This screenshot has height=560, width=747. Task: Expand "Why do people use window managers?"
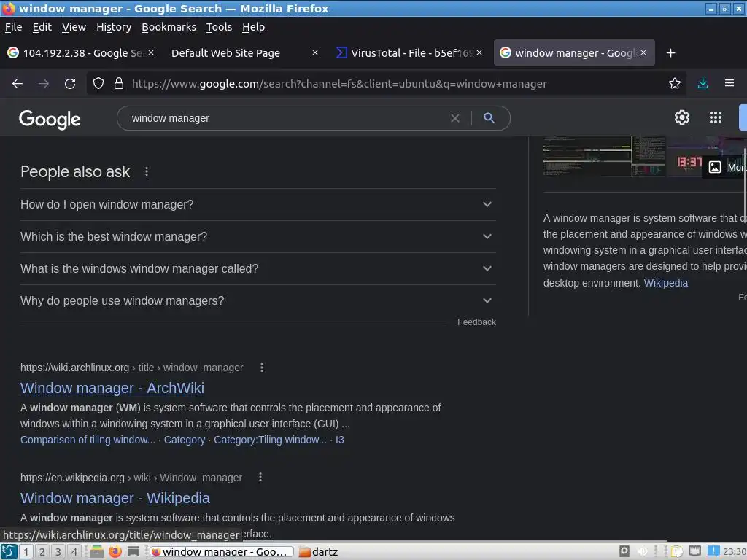[x=258, y=300]
